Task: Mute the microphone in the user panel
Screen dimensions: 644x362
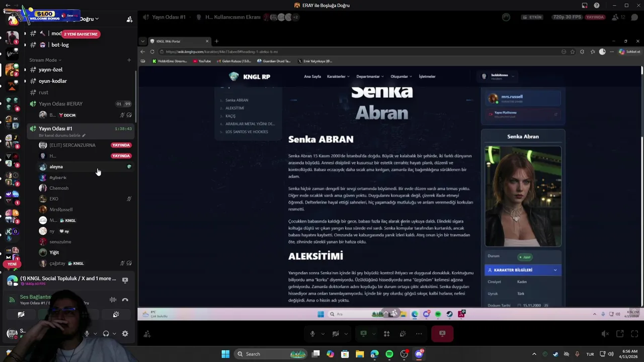Action: (x=87, y=333)
